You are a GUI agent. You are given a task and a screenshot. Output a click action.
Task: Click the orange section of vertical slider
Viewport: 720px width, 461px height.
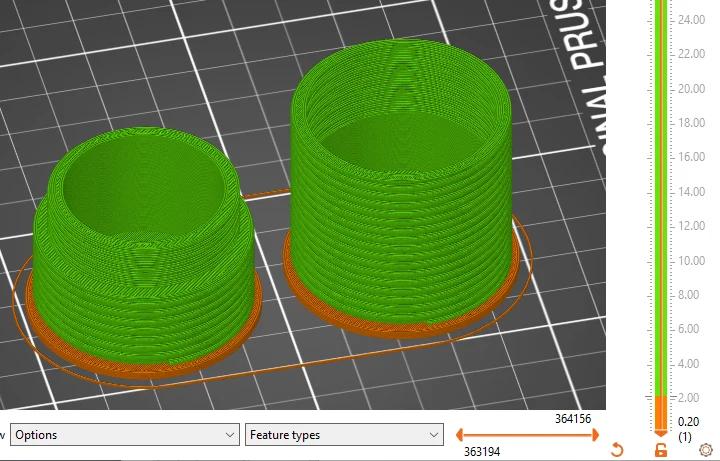click(x=661, y=413)
